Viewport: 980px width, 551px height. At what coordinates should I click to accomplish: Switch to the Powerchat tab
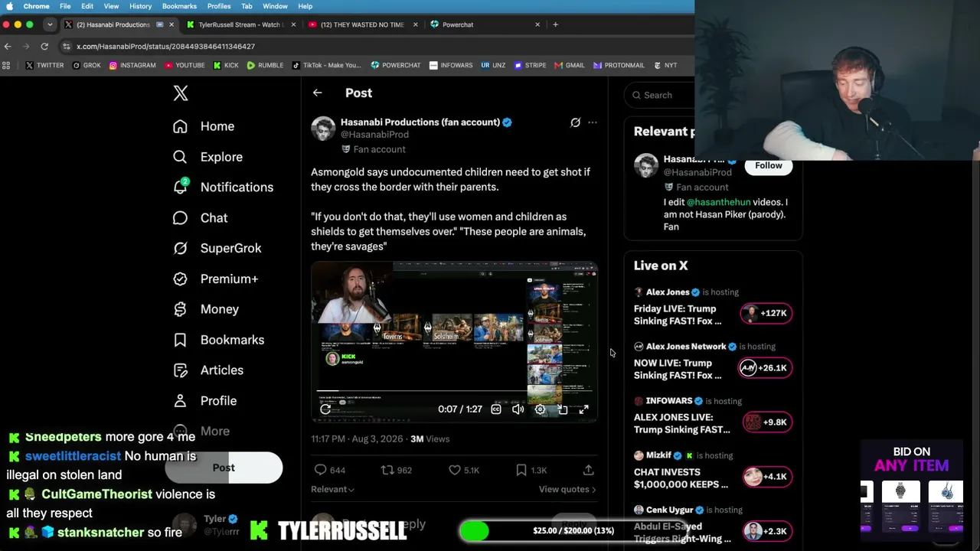[x=484, y=24]
